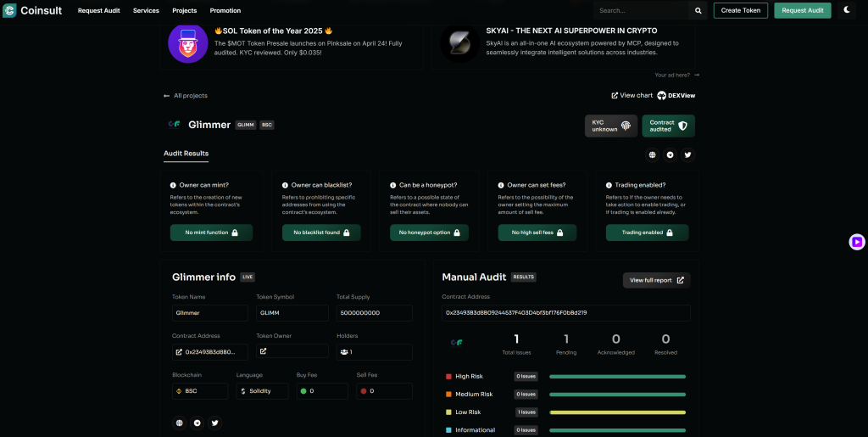Image resolution: width=868 pixels, height=437 pixels.
Task: Click the RESULTS badge beside Manual Audit
Action: click(x=524, y=277)
